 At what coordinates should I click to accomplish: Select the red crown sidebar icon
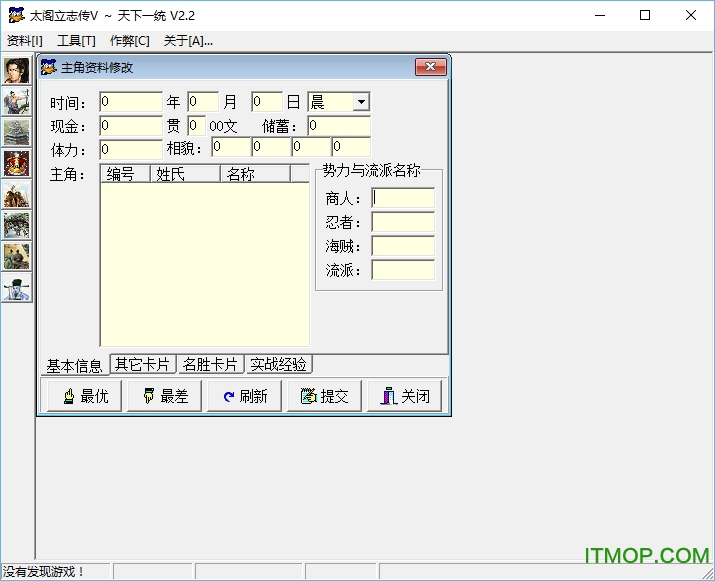point(16,163)
